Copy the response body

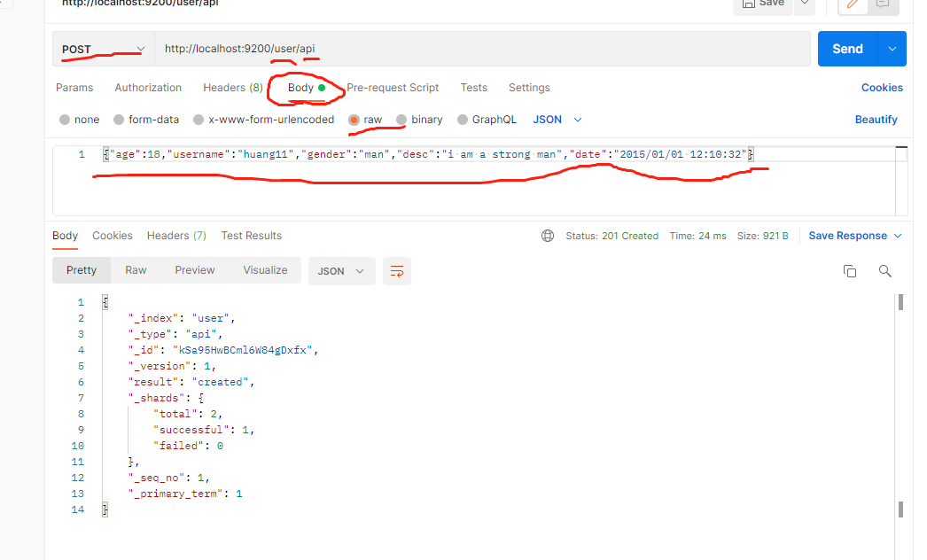coord(850,271)
